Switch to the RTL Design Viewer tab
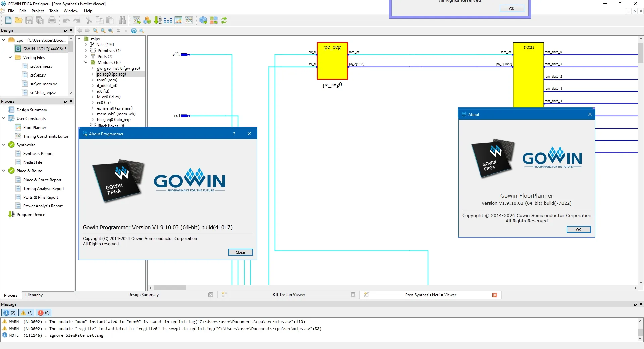Viewport: 644px width, 349px height. click(x=289, y=295)
